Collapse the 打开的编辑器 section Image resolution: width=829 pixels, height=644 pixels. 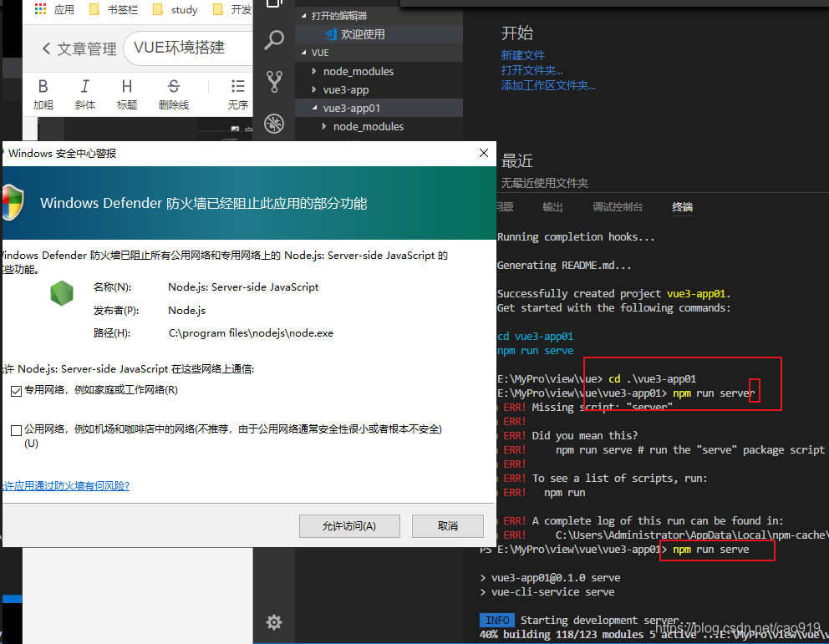pyautogui.click(x=303, y=16)
